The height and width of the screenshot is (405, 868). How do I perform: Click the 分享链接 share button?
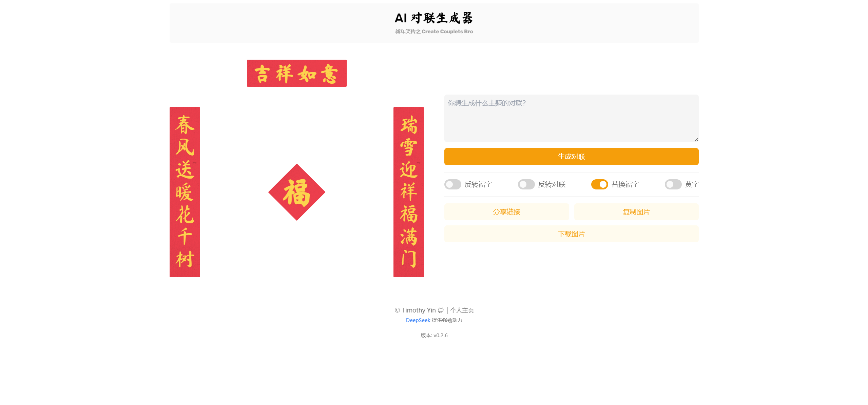tap(506, 211)
